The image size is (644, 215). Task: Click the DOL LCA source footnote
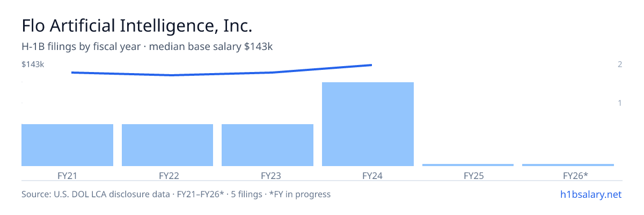click(x=176, y=194)
